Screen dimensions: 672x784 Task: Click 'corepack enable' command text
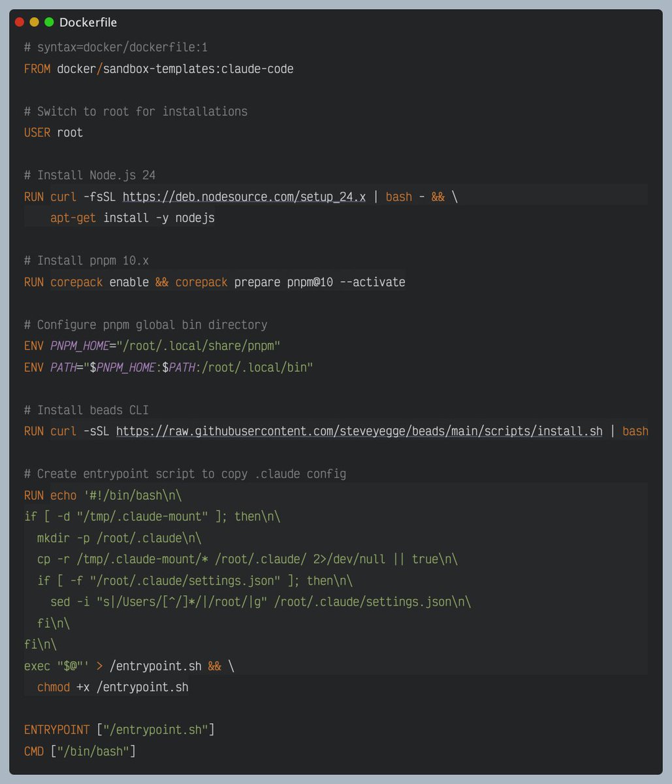[x=99, y=282]
